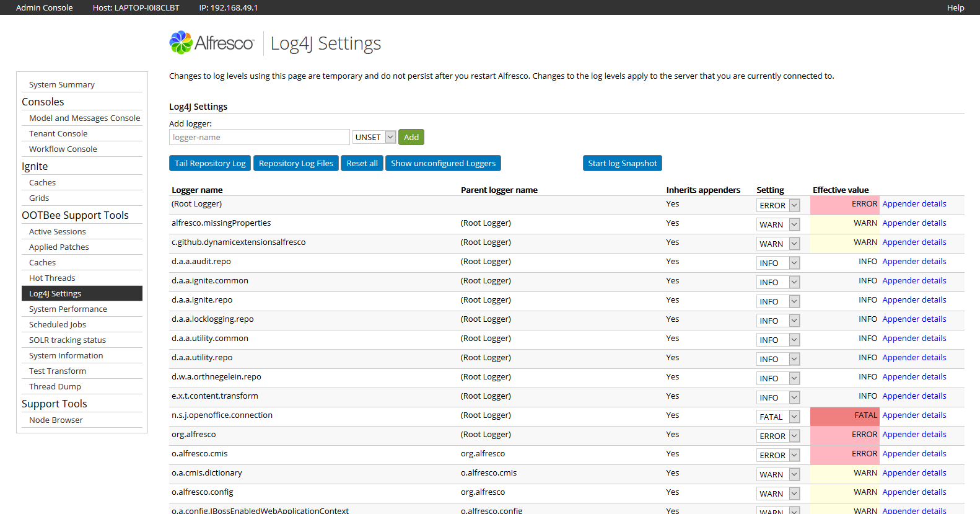Screen dimensions: 980x514
Task: Click the o.alfresco.cmis parent logger cell
Action: 489,472
